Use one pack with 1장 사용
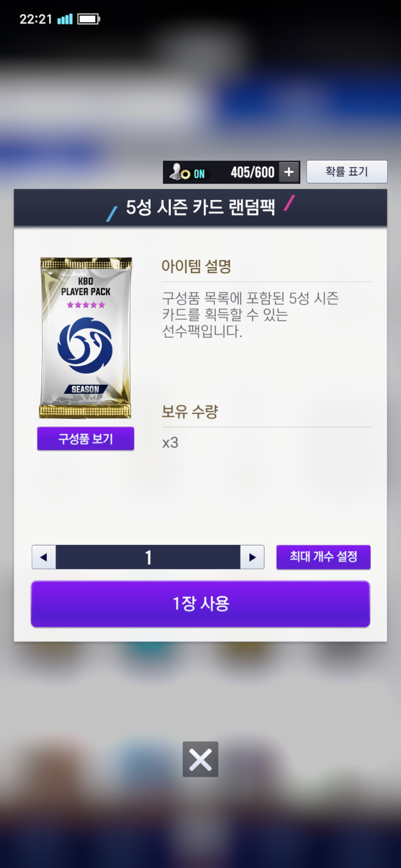The image size is (401, 868). [x=200, y=603]
